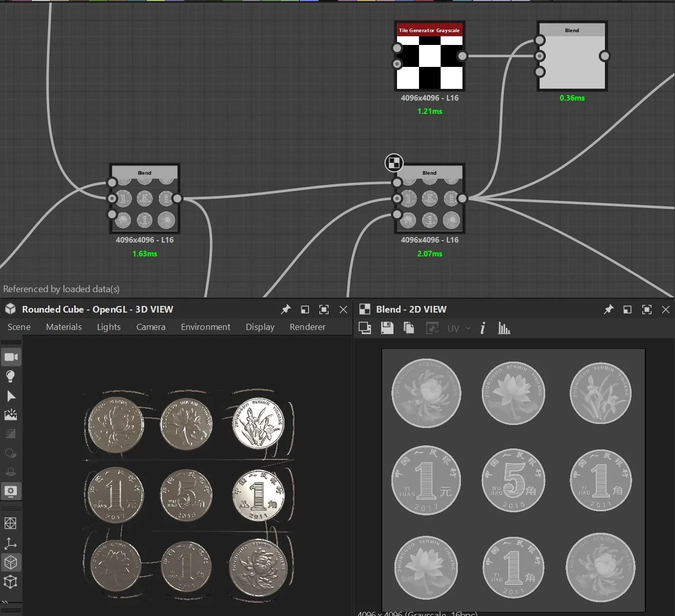Click the 2D VIEW checker title icon
This screenshot has height=616, width=675.
pyautogui.click(x=365, y=309)
